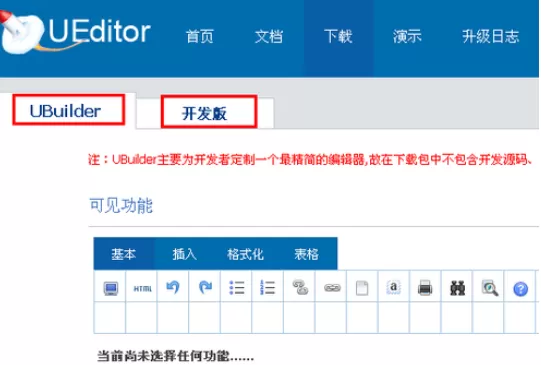Click the UEditor title text
The image size is (541, 365).
click(x=99, y=32)
